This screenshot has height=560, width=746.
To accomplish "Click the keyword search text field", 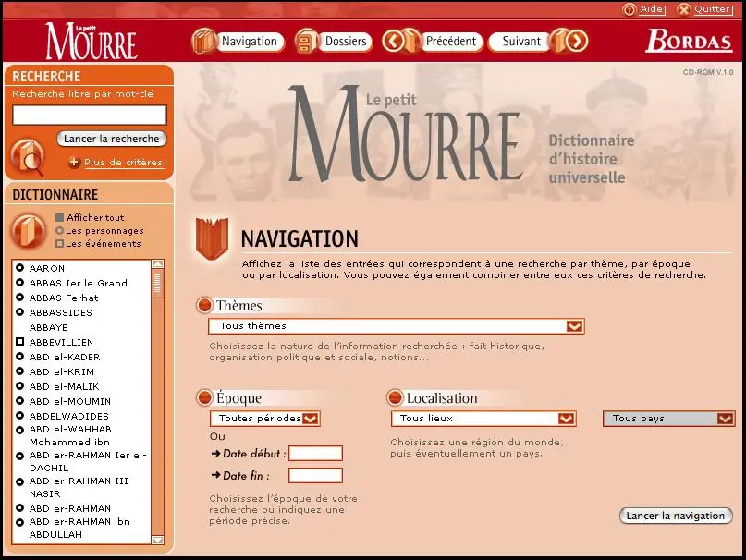I will 90,116.
